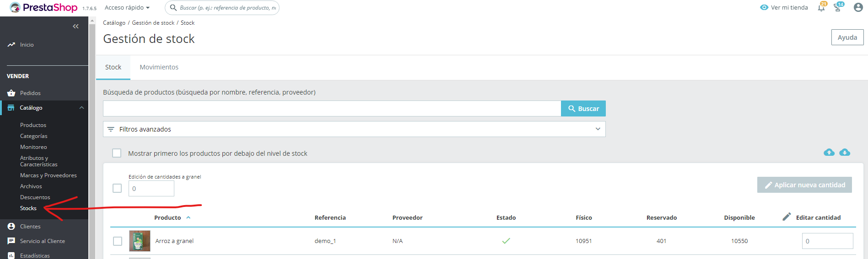Click the trophy icon in the header
The height and width of the screenshot is (259, 868).
837,8
